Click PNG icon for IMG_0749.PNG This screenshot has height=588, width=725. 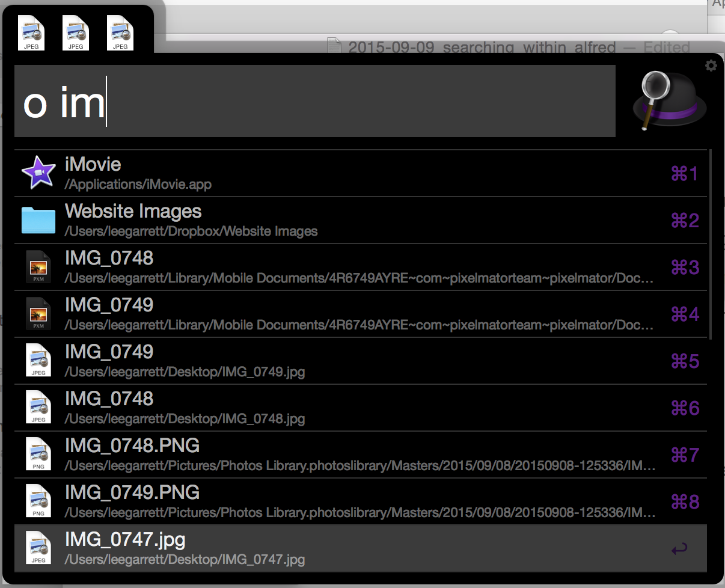(x=38, y=501)
